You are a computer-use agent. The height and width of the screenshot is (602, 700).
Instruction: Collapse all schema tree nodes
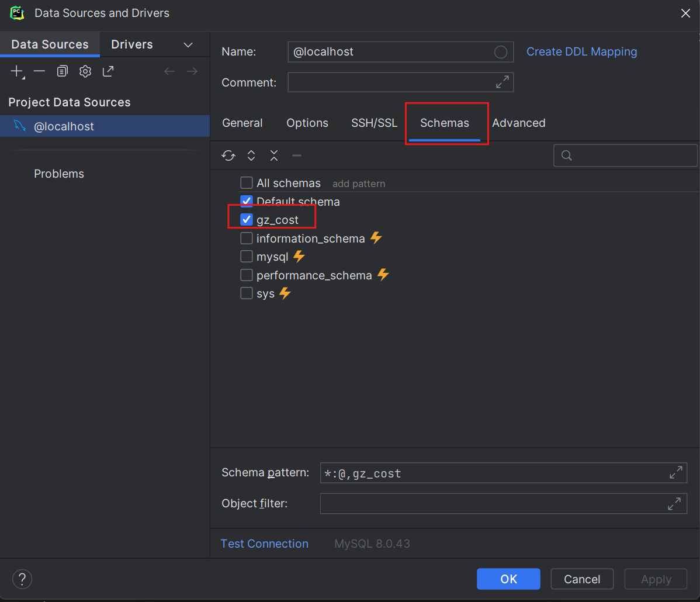[x=274, y=155]
